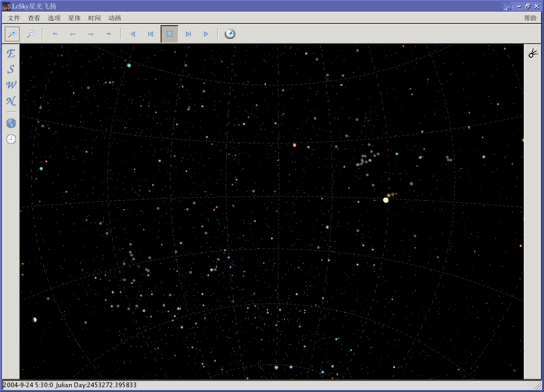Step back one frame
Viewport: 544px width, 392px height.
coord(150,34)
